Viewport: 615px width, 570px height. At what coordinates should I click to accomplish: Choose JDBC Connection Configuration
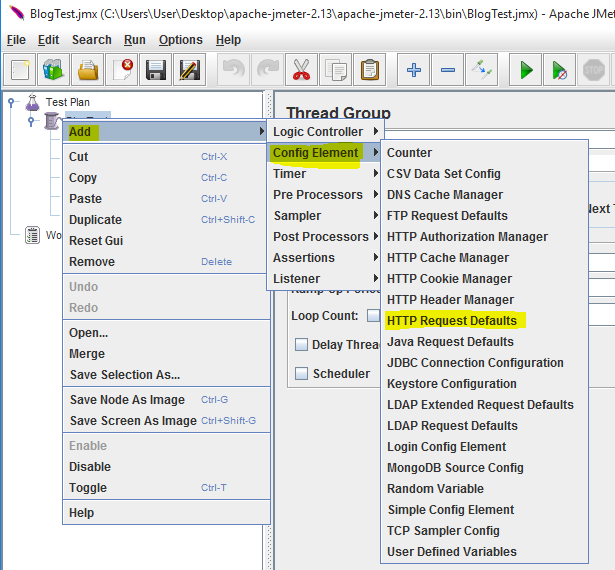(484, 363)
